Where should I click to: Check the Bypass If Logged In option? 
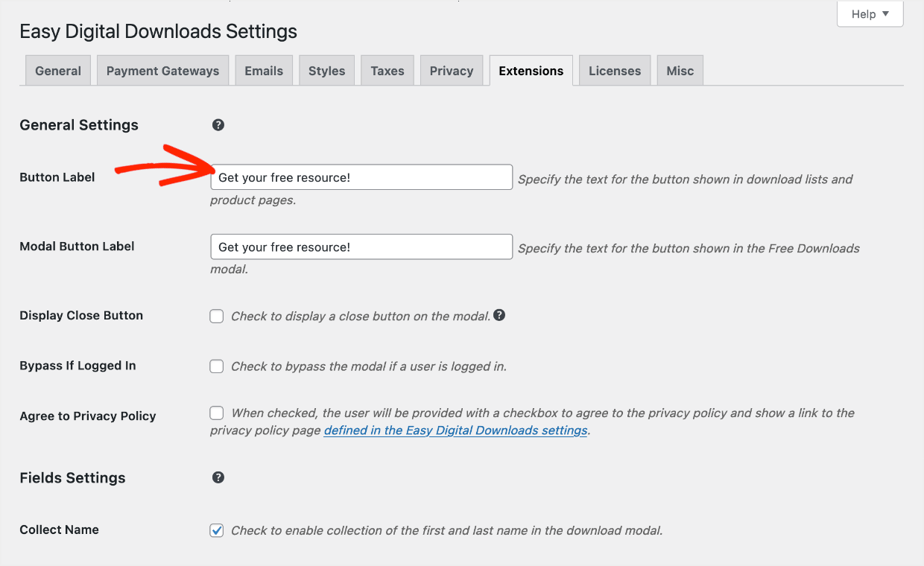(x=217, y=366)
